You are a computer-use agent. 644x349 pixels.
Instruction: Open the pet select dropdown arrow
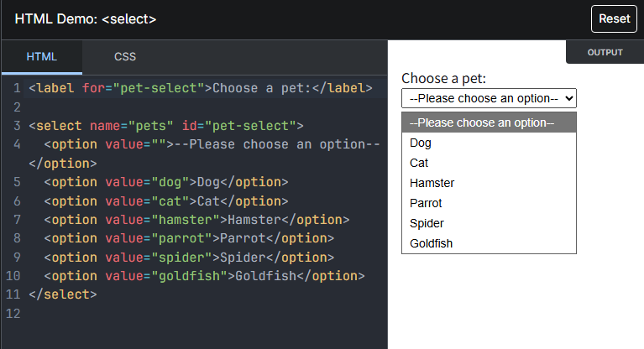click(568, 99)
